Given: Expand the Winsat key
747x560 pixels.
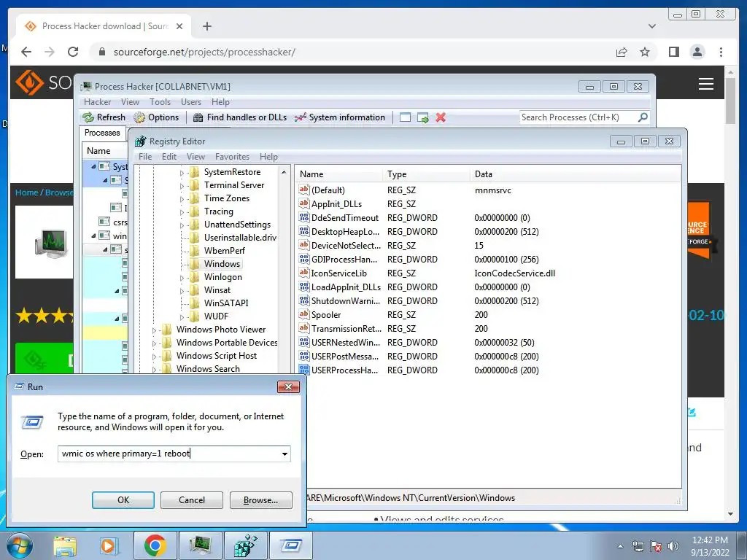Looking at the screenshot, I should [x=182, y=291].
